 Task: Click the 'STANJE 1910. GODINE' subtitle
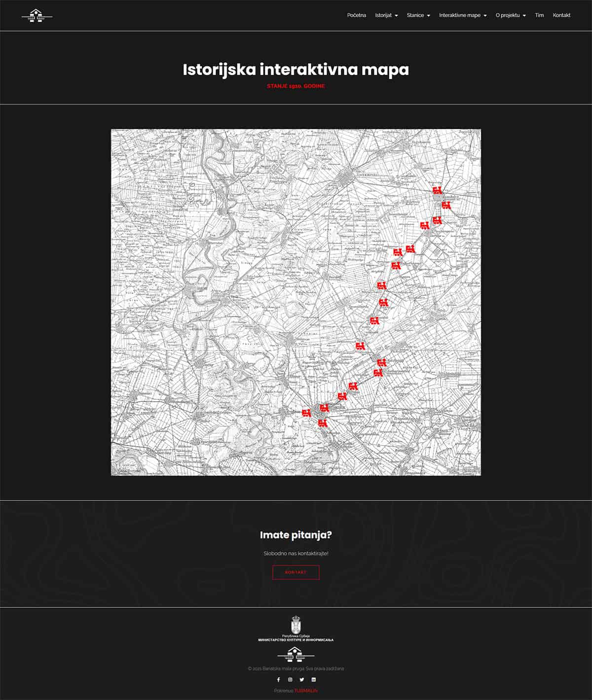point(296,86)
